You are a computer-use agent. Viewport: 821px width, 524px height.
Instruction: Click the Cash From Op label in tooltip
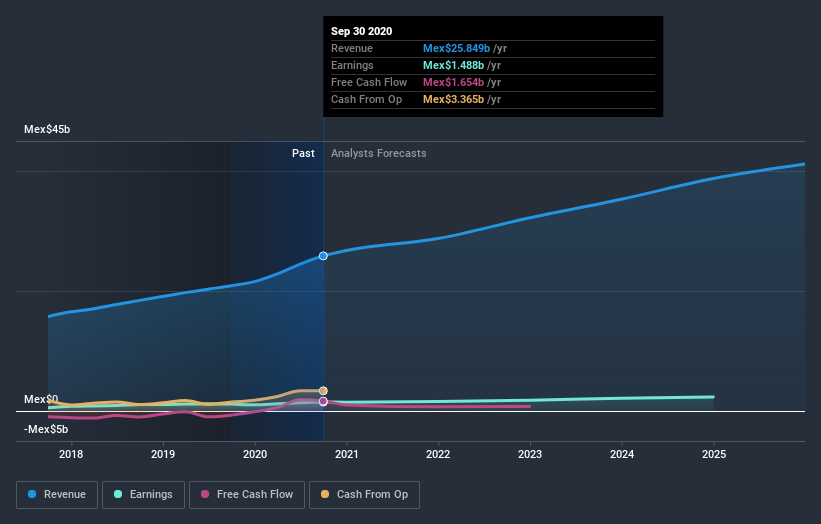tap(367, 99)
